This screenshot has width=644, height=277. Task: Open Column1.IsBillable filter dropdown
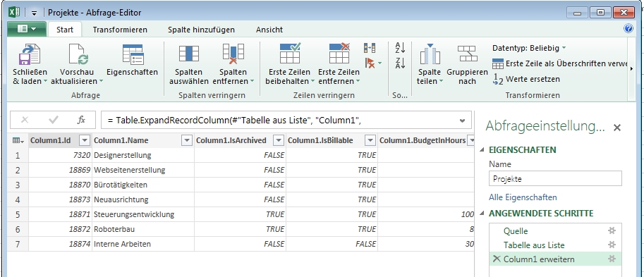coord(370,140)
